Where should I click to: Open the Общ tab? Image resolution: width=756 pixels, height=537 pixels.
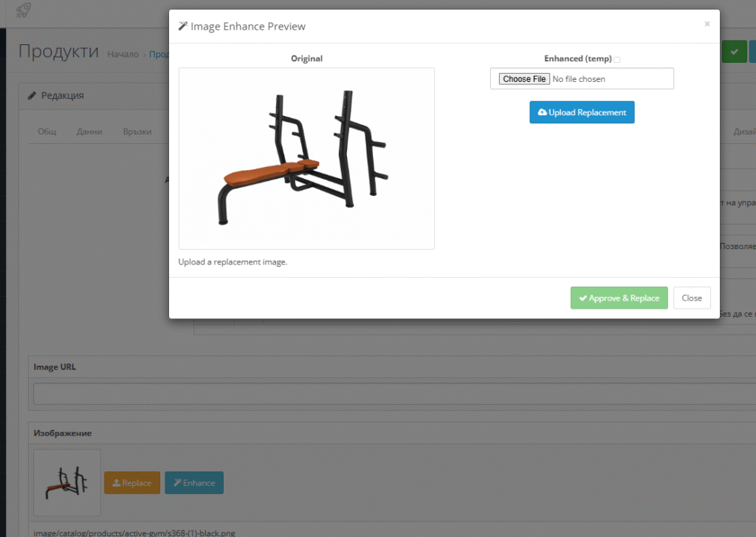tap(47, 131)
